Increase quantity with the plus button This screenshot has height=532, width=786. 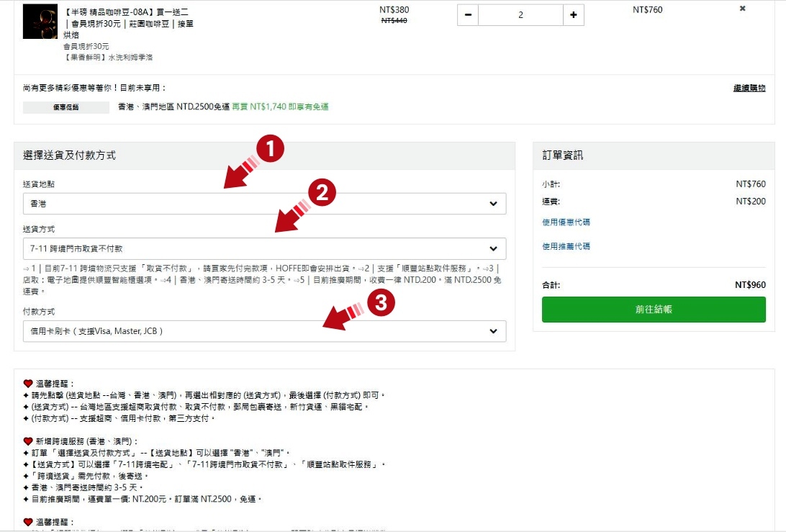pyautogui.click(x=574, y=15)
